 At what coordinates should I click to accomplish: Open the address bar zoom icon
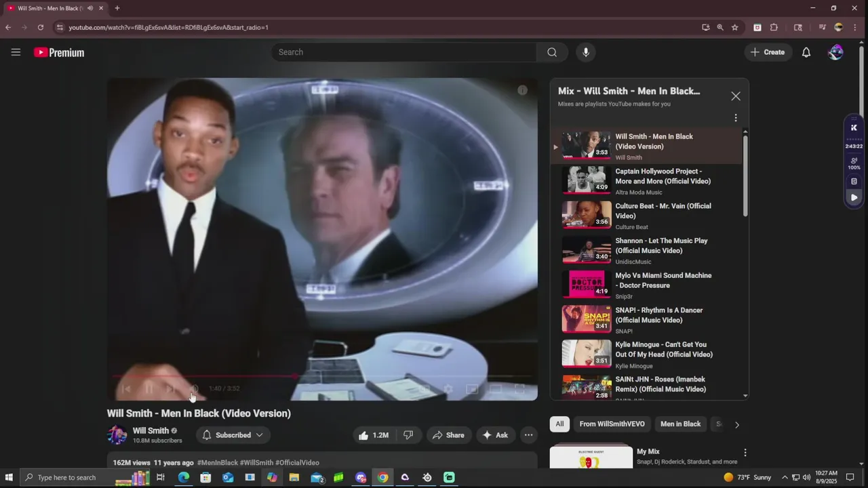(x=720, y=27)
